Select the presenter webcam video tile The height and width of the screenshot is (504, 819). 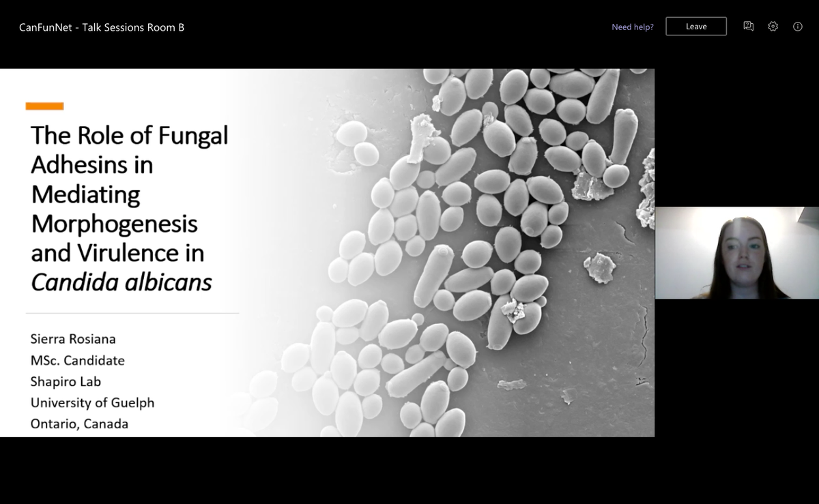pos(737,253)
